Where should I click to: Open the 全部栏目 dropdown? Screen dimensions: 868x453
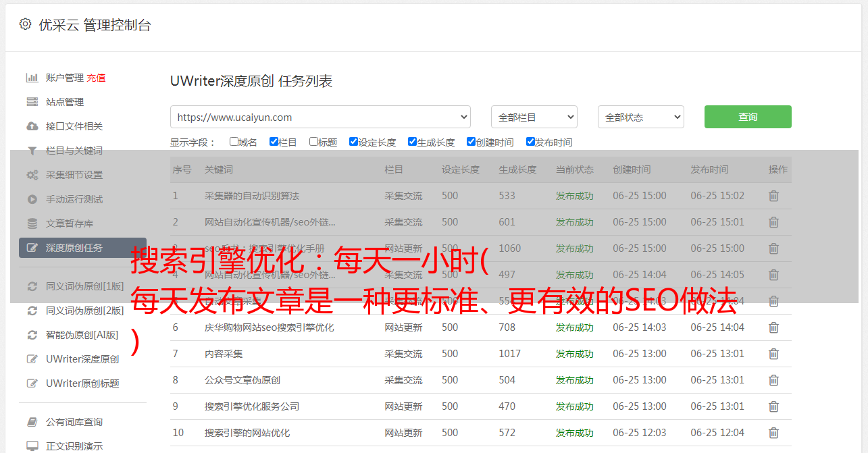(x=534, y=117)
